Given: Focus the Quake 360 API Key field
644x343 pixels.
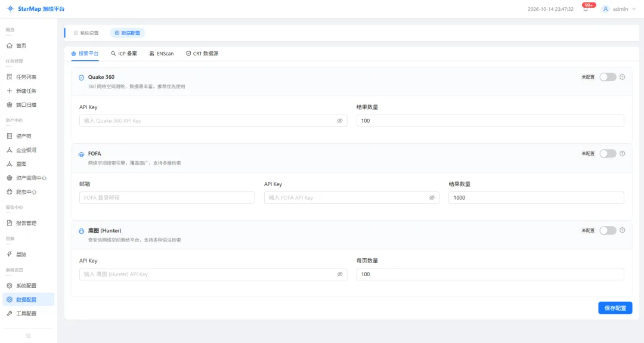Looking at the screenshot, I should tap(213, 120).
